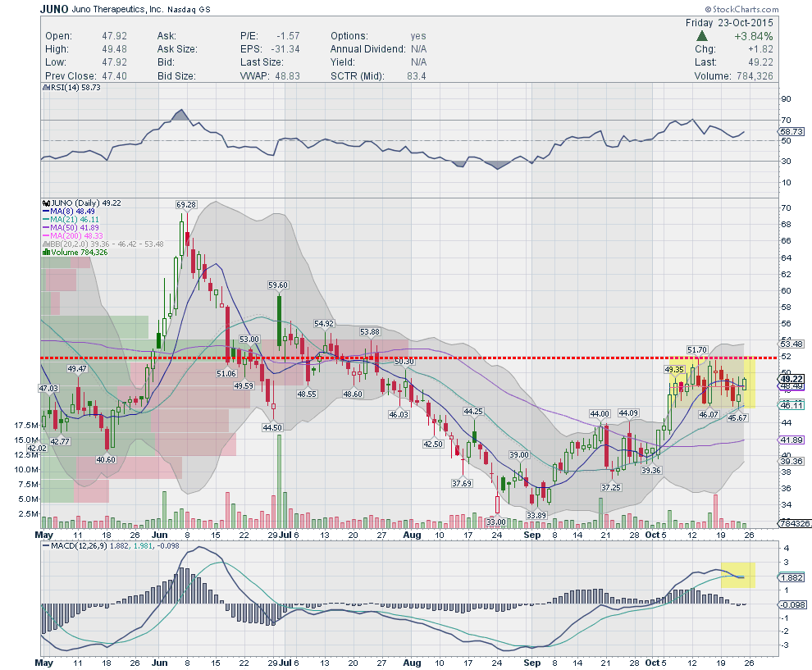Screen dimensions: 812x670
Task: Select the Open value 47.92
Action: [x=115, y=36]
